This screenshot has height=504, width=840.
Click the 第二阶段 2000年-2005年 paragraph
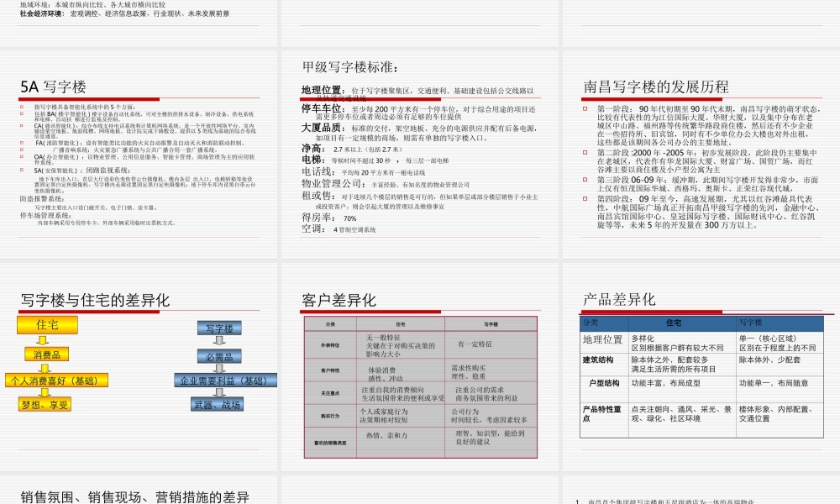[x=706, y=160]
